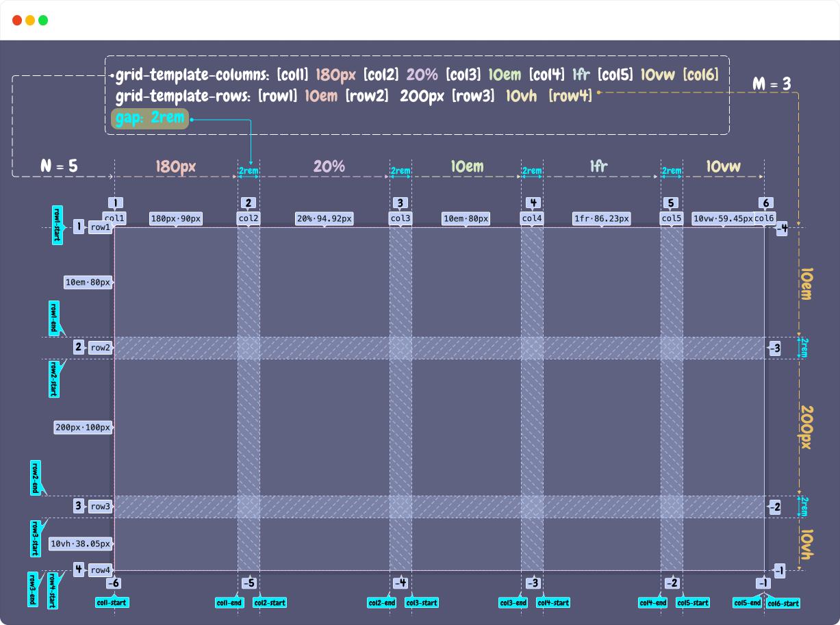The width and height of the screenshot is (840, 625).
Task: Click the cyan "row3-end" tag
Action: [x=34, y=589]
